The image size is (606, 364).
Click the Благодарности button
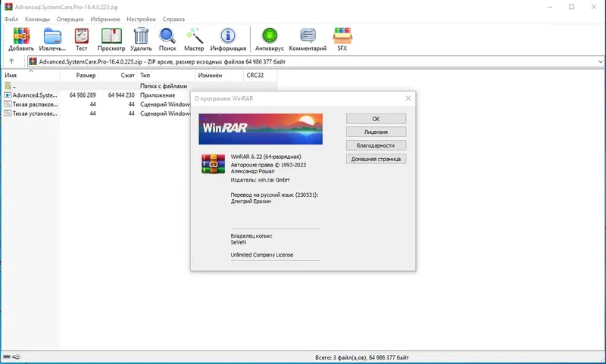(376, 145)
